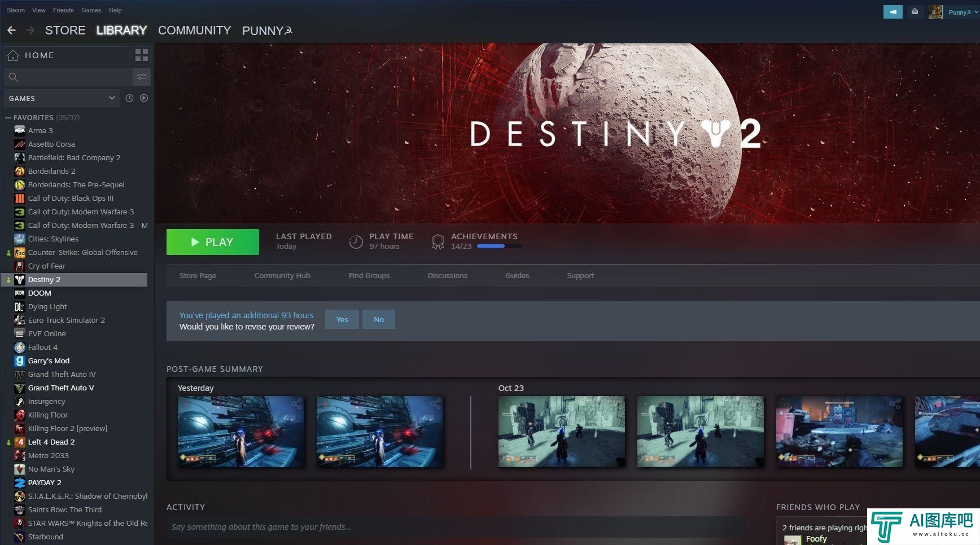Open the Games menu

point(91,10)
